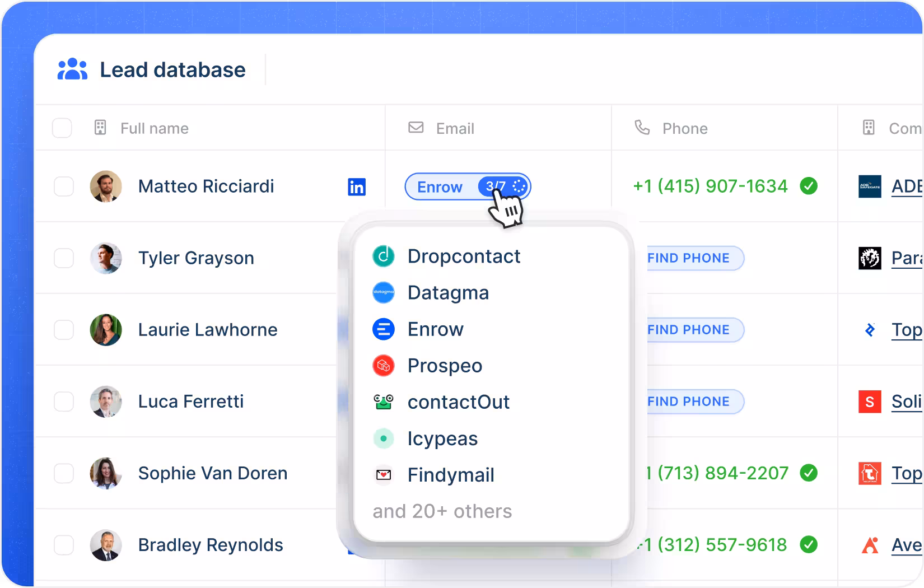The image size is (924, 588).
Task: Click the Findymail envelope icon
Action: [x=384, y=475]
